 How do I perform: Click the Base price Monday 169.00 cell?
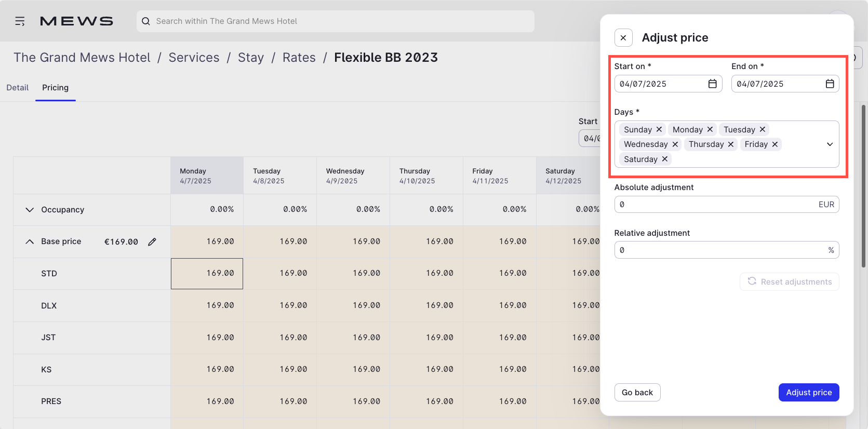(x=207, y=242)
